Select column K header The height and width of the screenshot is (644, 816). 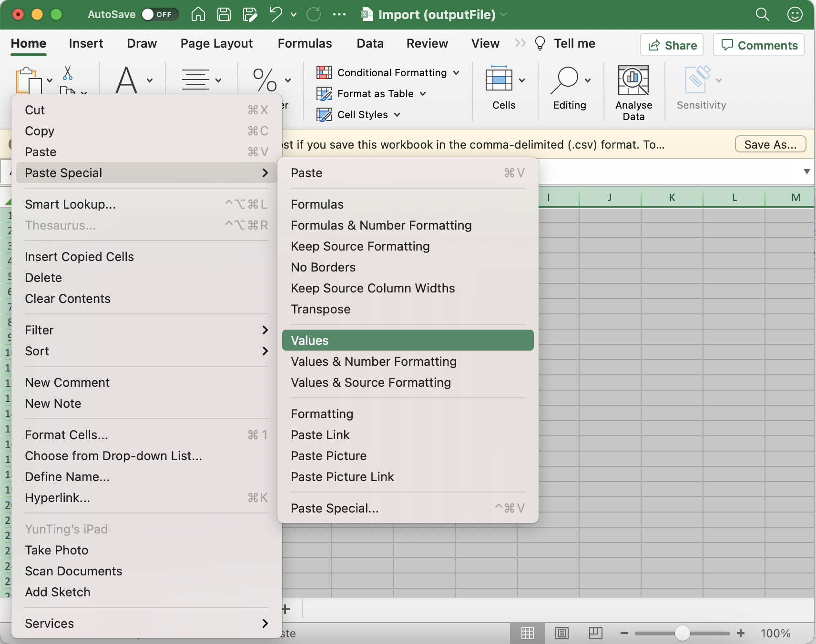672,198
